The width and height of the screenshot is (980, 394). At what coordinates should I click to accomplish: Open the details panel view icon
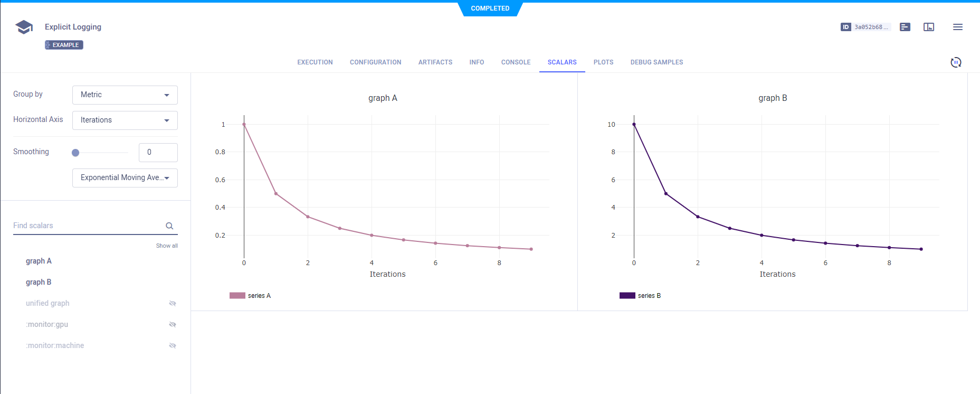(928, 27)
